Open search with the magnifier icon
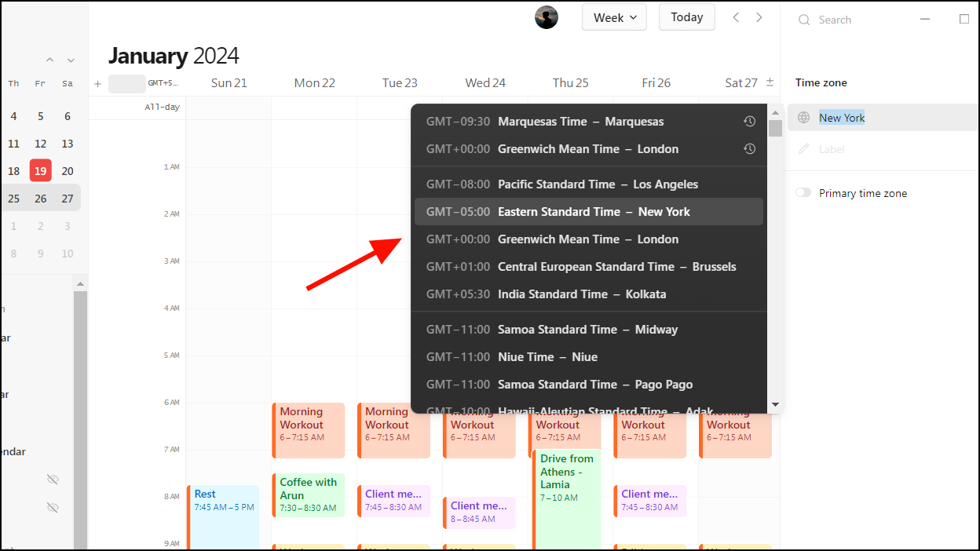Viewport: 980px width, 551px height. click(x=805, y=20)
